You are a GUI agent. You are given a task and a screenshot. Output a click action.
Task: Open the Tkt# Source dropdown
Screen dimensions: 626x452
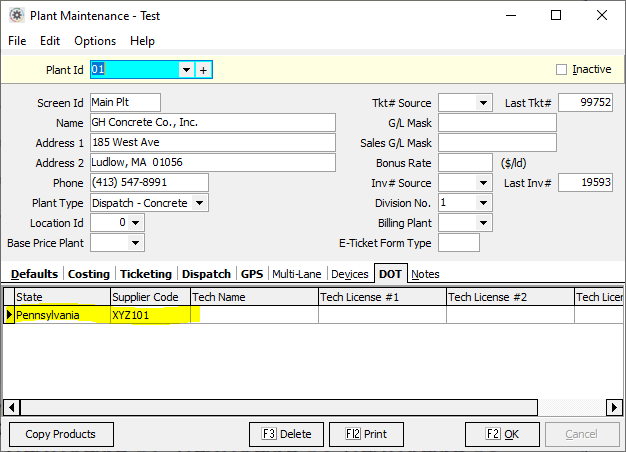[x=484, y=102]
